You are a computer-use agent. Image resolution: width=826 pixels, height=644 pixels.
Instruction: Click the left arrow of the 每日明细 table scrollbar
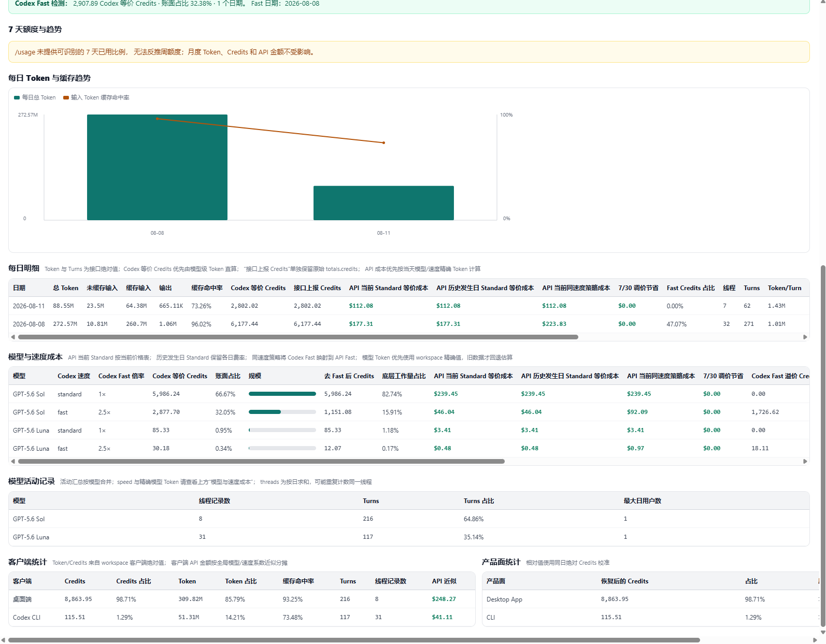pyautogui.click(x=13, y=337)
